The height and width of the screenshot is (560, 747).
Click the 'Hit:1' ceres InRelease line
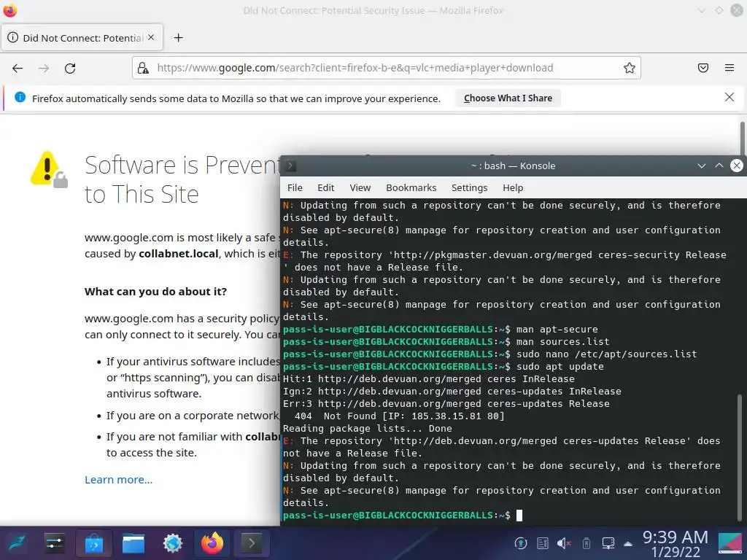(x=429, y=379)
